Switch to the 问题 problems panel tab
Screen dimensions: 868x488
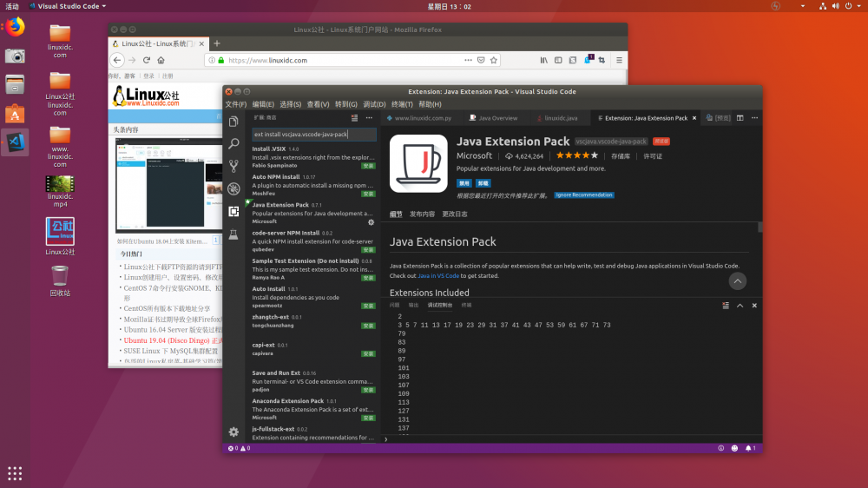tap(394, 305)
